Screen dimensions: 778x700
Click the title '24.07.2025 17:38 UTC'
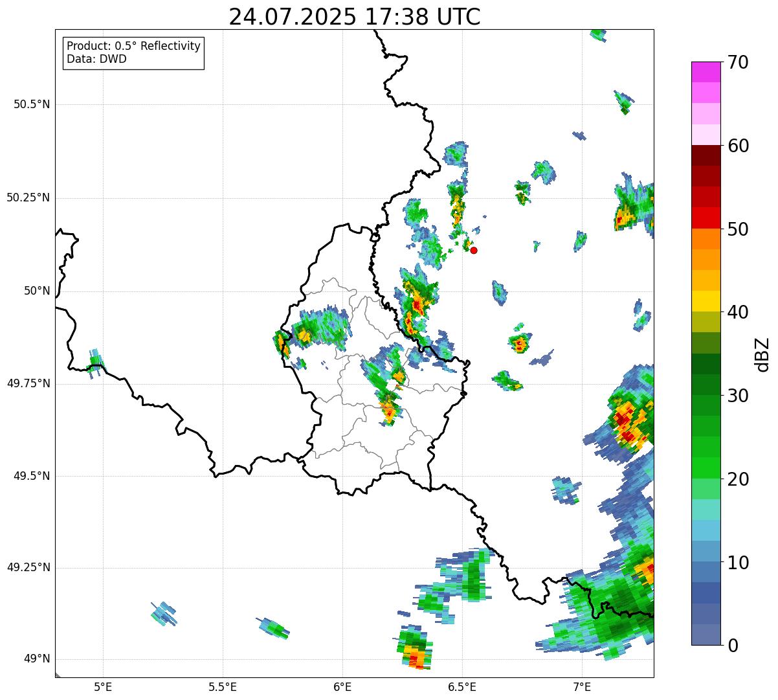[355, 17]
